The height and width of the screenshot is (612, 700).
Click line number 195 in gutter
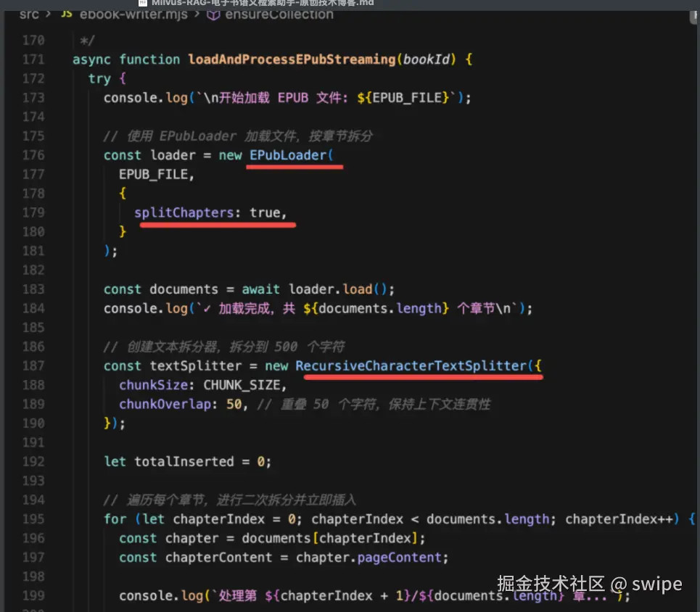tap(33, 519)
